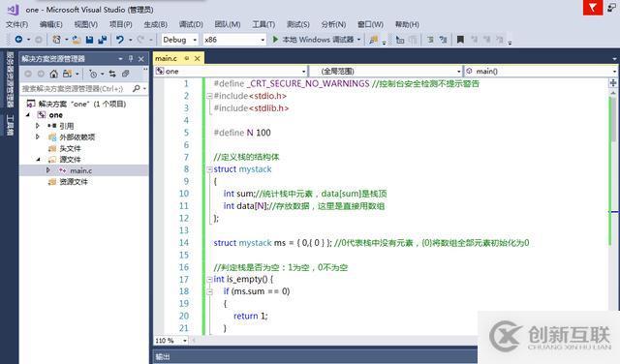Click the New Project toolbar icon
Image resolution: width=620 pixels, height=364 pixels.
[56, 40]
